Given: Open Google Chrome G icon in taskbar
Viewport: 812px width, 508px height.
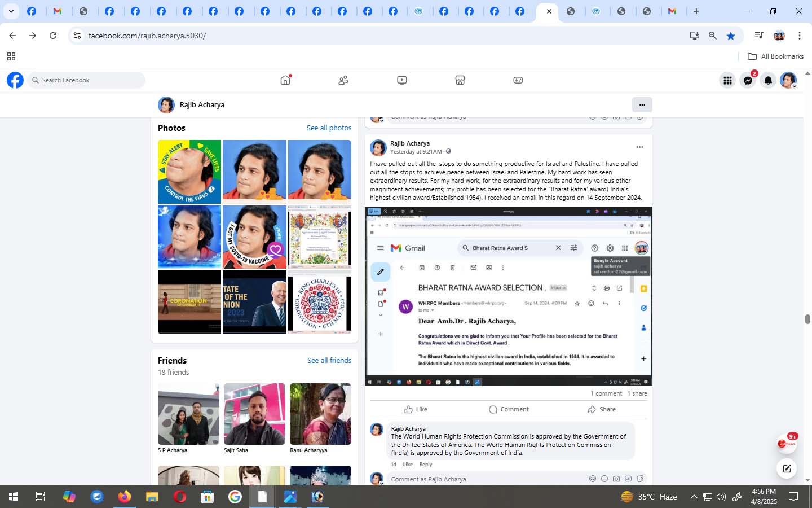Looking at the screenshot, I should pyautogui.click(x=235, y=497).
